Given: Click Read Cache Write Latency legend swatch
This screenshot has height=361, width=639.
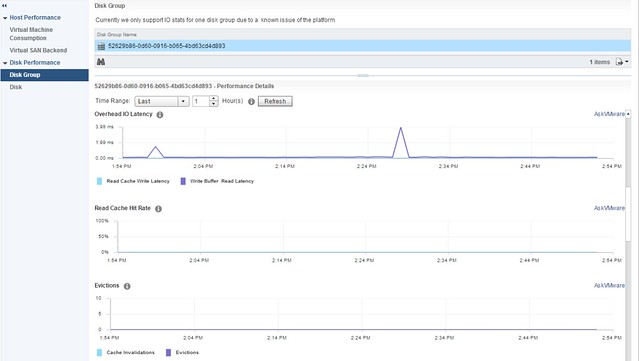Looking at the screenshot, I should [x=99, y=181].
